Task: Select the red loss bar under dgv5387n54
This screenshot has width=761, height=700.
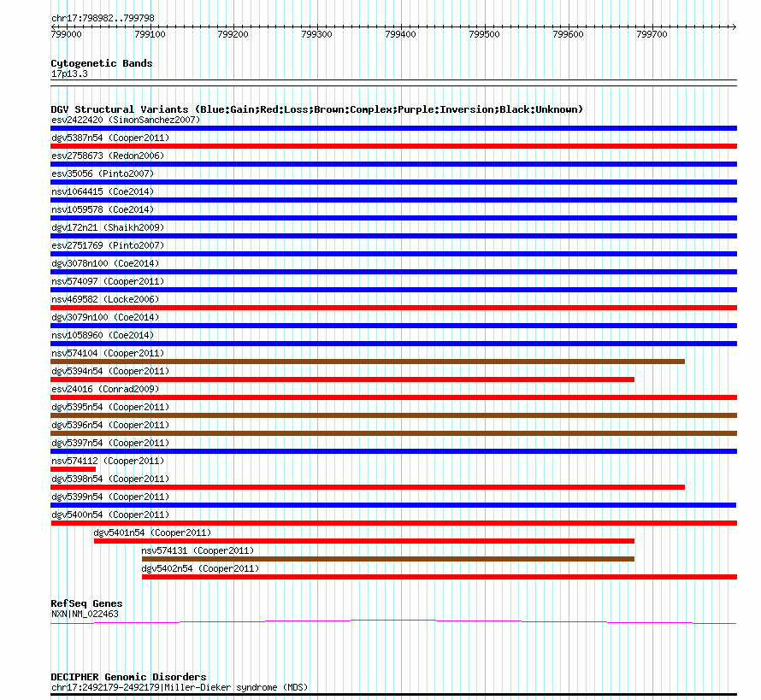Action: click(393, 146)
